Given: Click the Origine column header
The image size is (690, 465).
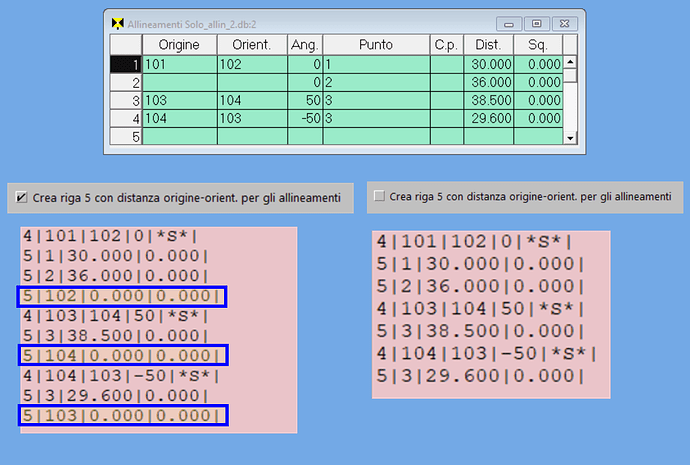Looking at the screenshot, I should pos(179,45).
